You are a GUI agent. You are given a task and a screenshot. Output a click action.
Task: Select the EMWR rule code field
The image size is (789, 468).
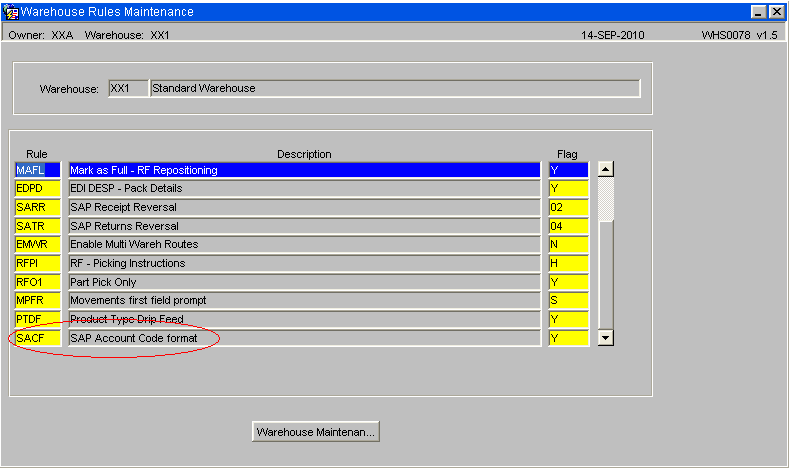38,245
